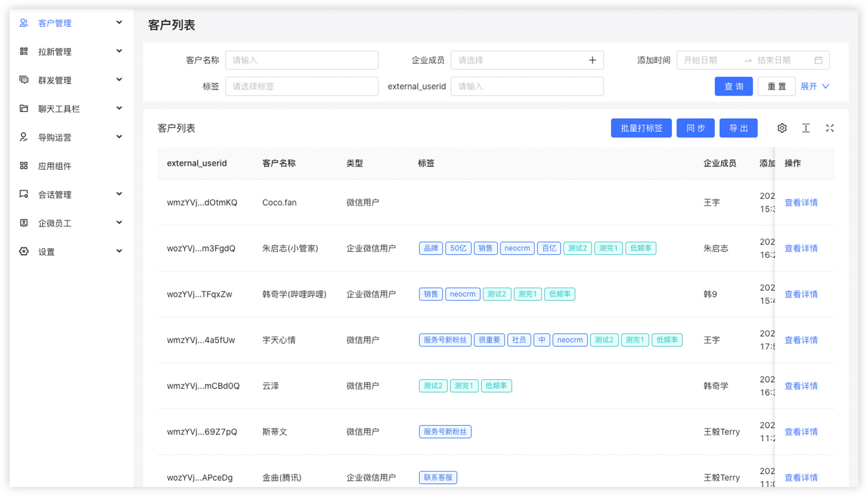Focus the 客户名称 input field
Image resolution: width=868 pixels, height=496 pixels.
pyautogui.click(x=302, y=60)
